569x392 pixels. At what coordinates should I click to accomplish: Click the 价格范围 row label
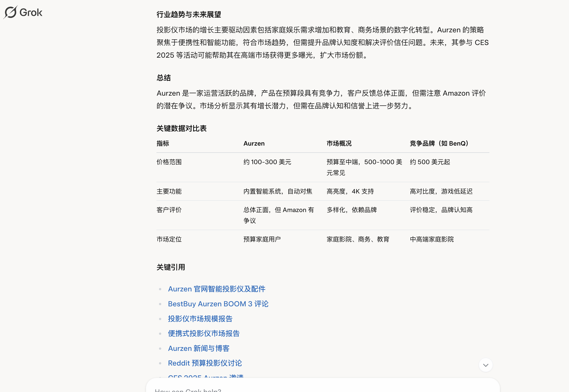point(169,162)
